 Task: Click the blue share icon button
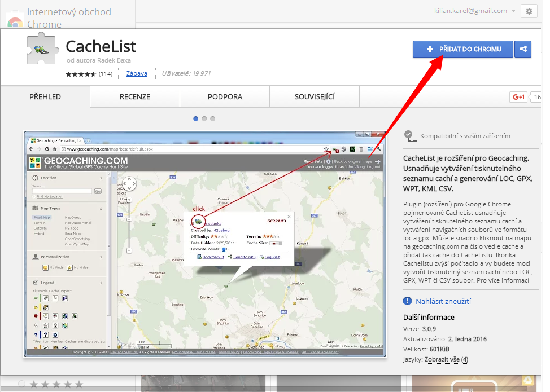[523, 49]
